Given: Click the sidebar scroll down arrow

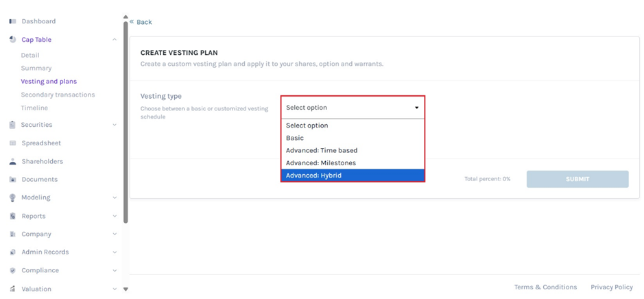Looking at the screenshot, I should click(126, 289).
